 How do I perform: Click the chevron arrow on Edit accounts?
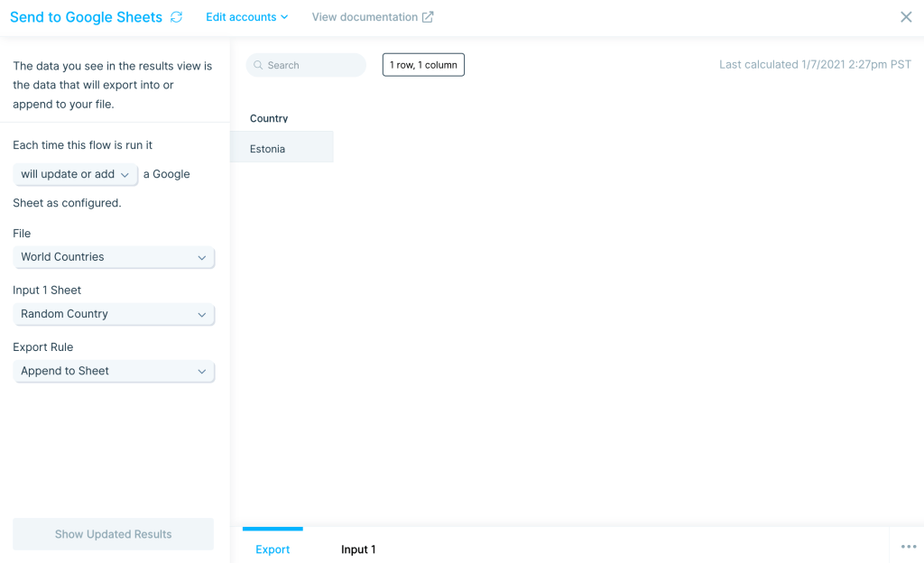284,17
